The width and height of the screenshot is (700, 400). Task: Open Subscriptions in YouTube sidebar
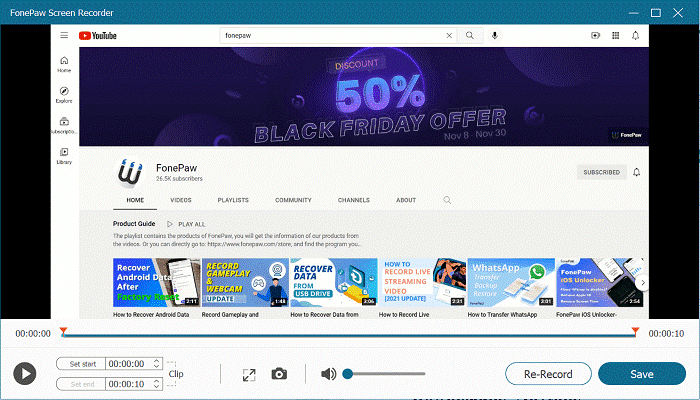(64, 125)
